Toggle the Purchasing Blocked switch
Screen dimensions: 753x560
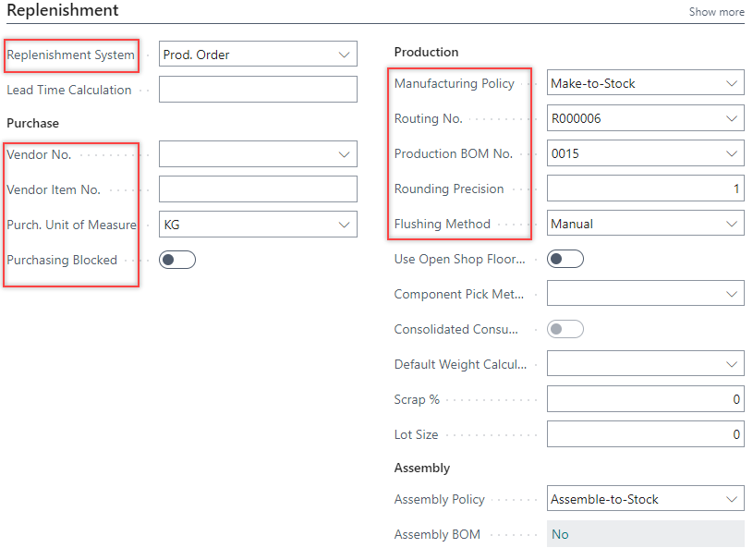[x=177, y=260]
